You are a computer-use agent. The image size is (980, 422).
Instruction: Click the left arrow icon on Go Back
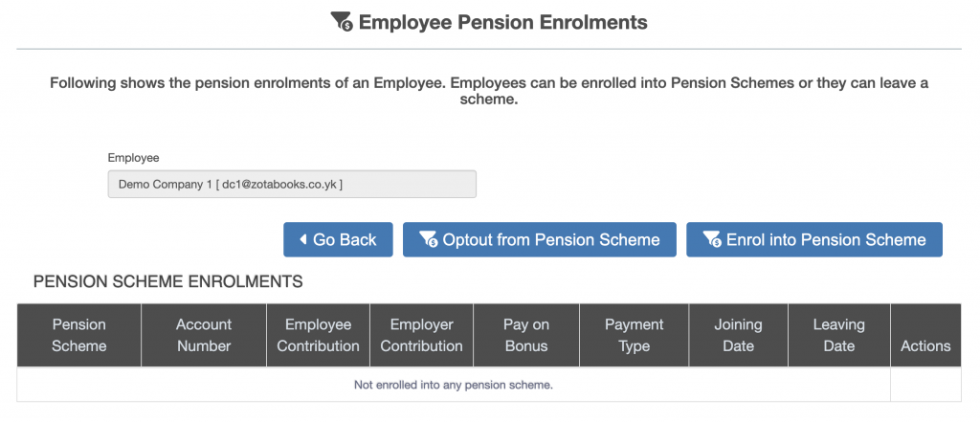(303, 240)
